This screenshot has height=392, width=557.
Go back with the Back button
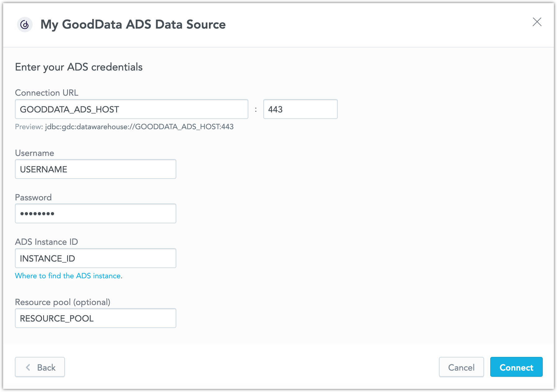click(40, 367)
